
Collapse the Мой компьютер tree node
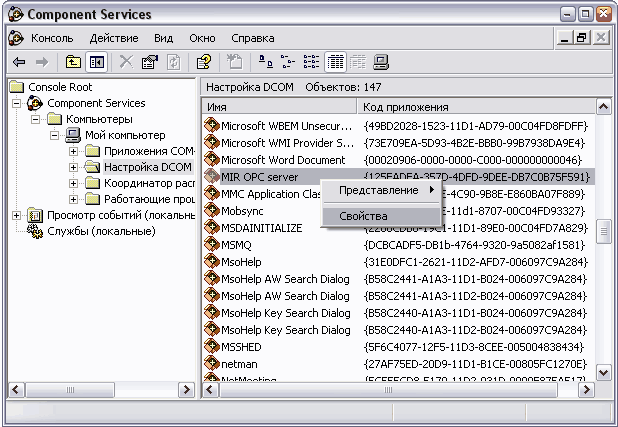(x=54, y=135)
